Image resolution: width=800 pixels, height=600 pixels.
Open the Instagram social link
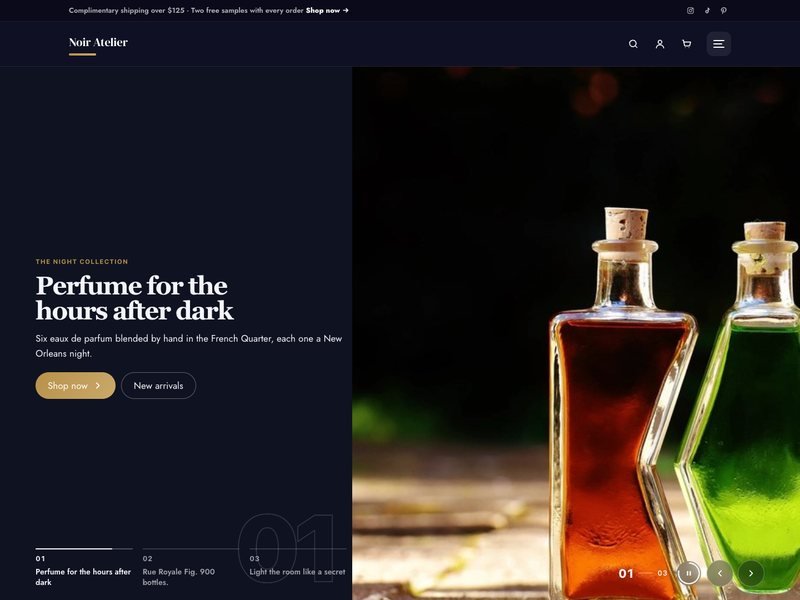pyautogui.click(x=690, y=10)
